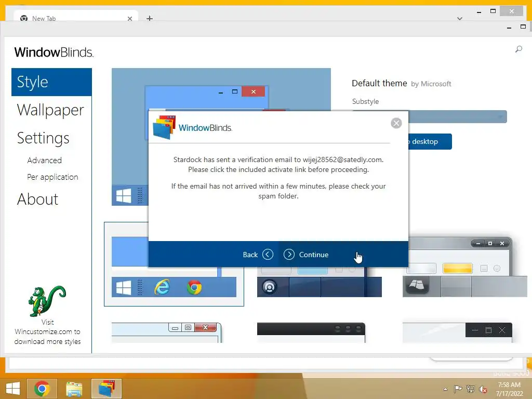The image size is (532, 399).
Task: Open Chrome from the taskbar
Action: coord(42,389)
